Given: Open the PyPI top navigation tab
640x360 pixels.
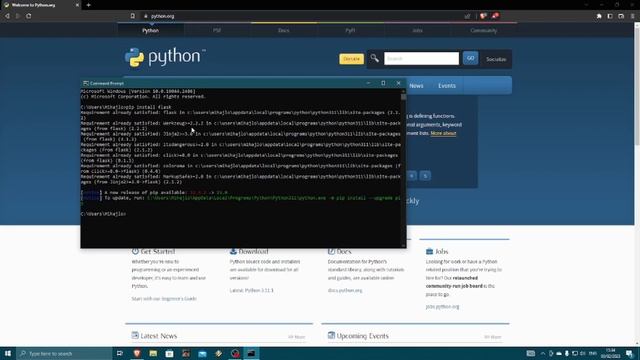Looking at the screenshot, I should tap(350, 30).
